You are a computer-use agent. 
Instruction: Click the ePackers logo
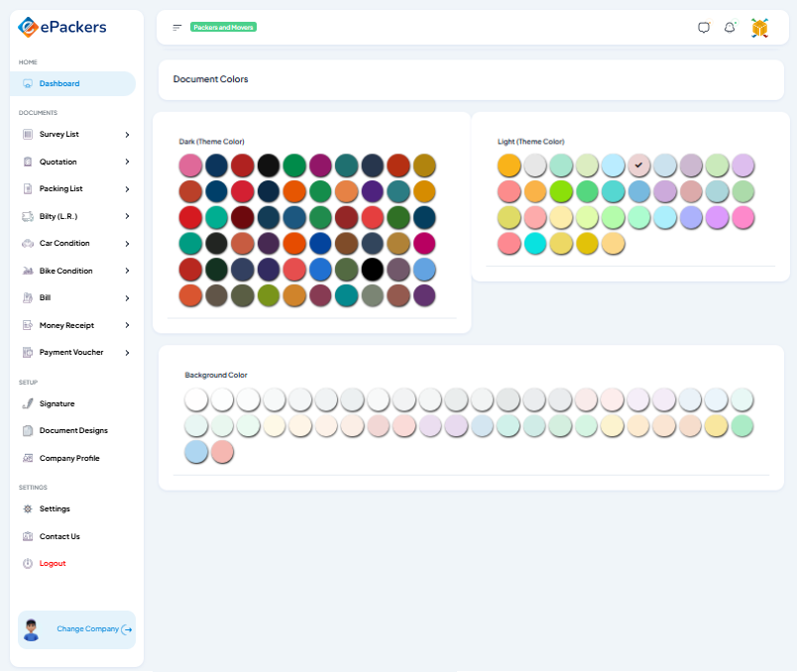click(62, 28)
